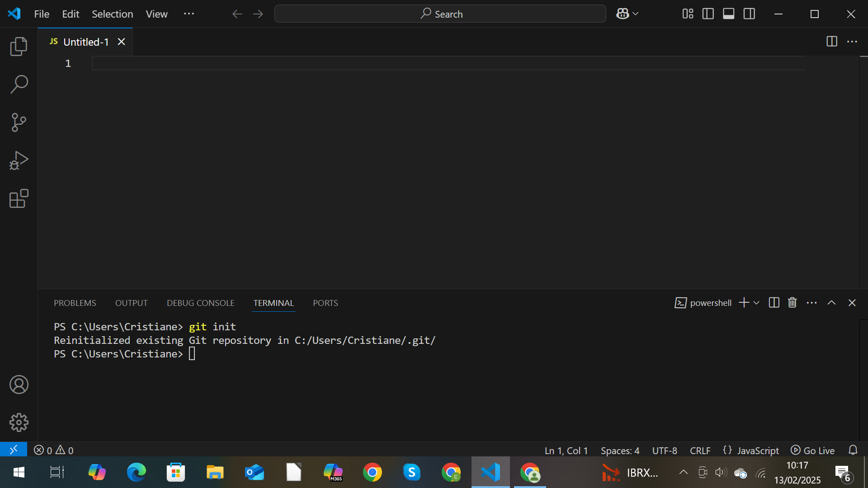
Task: Open Skype from taskbar
Action: pyautogui.click(x=411, y=473)
